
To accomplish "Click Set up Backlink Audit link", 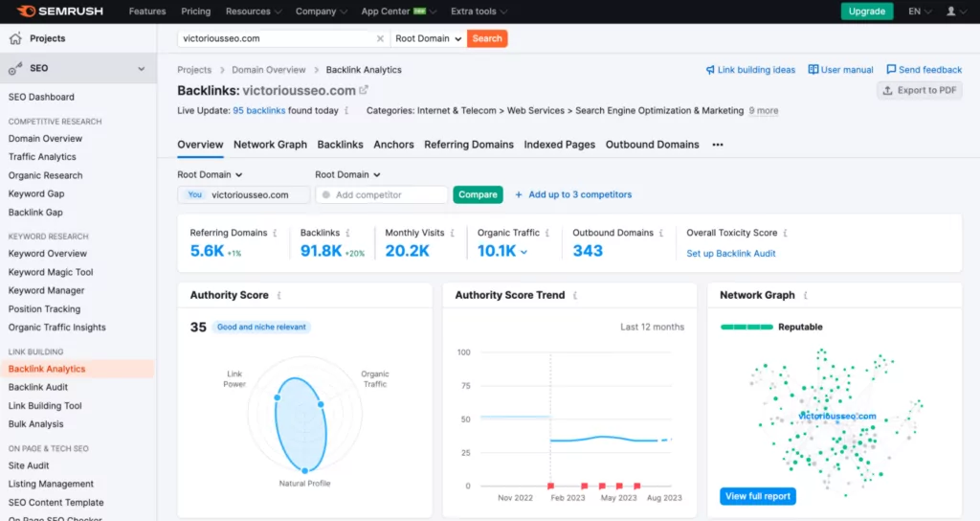I will point(731,254).
